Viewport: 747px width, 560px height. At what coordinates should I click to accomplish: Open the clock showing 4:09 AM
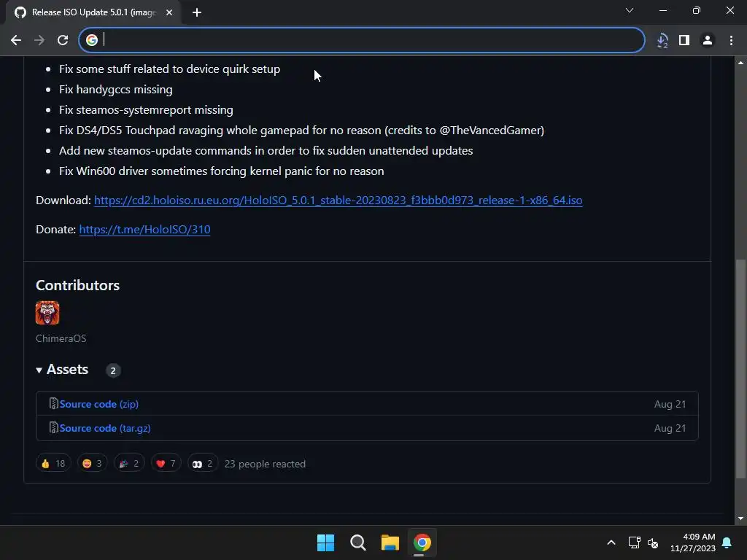[x=693, y=542]
